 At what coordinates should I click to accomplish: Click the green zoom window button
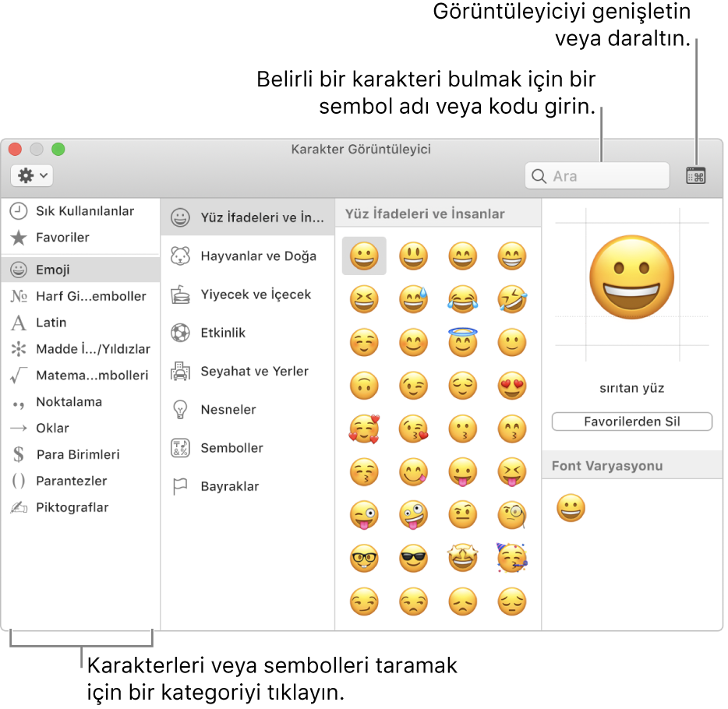pyautogui.click(x=58, y=150)
